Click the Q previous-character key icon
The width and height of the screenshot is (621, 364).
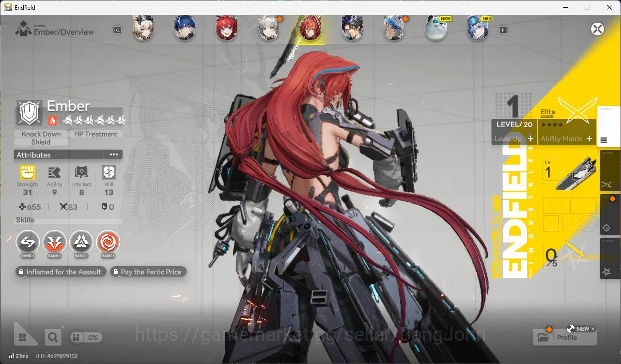(118, 30)
